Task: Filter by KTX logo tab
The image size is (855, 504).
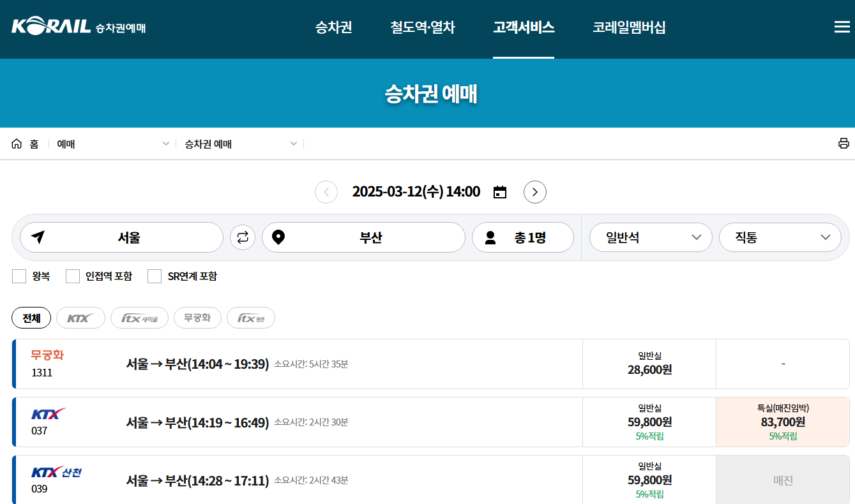Action: [x=80, y=318]
